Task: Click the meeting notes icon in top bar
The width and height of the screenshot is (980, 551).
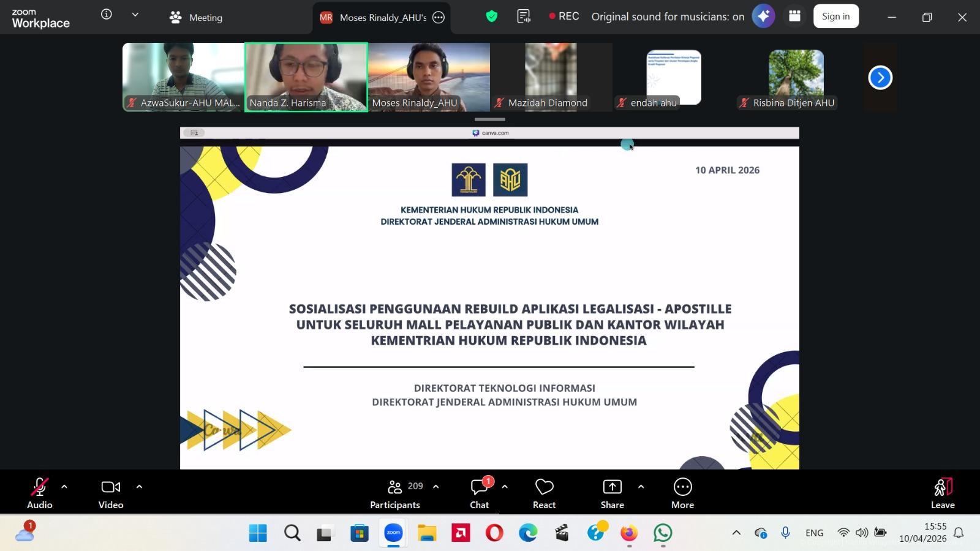Action: 524,17
